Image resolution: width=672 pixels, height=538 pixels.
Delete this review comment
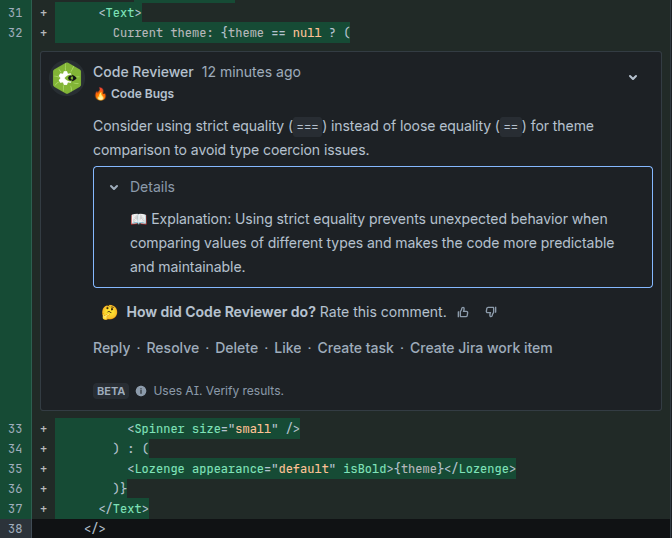coord(236,348)
